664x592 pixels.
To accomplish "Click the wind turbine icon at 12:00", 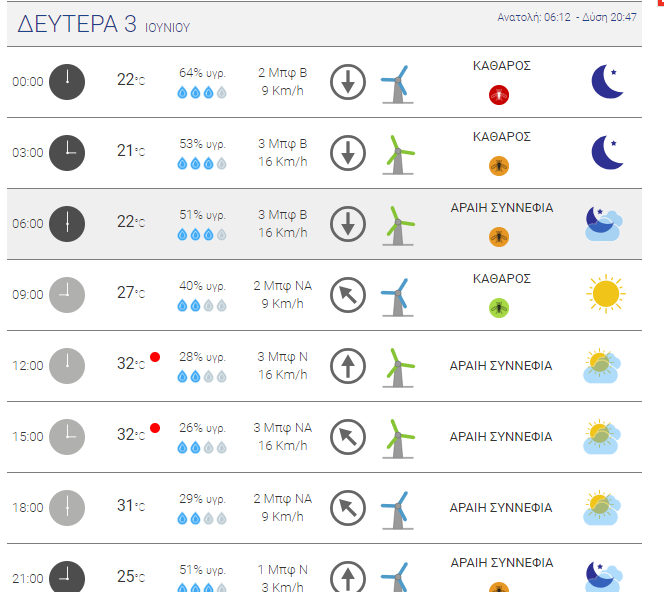I will 398,368.
